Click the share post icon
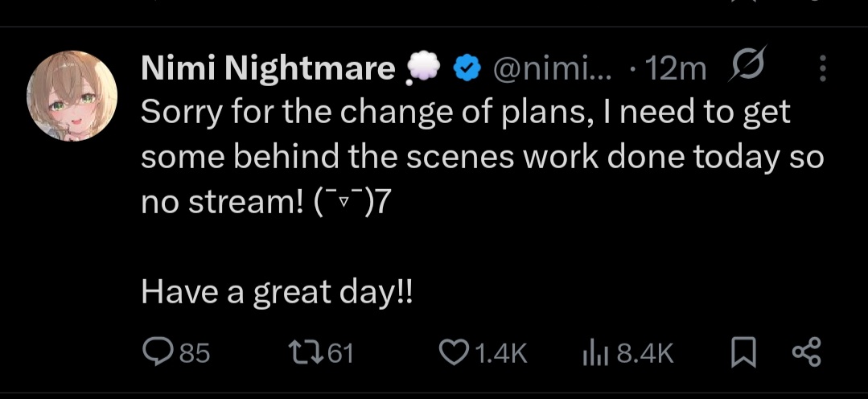 [806, 352]
